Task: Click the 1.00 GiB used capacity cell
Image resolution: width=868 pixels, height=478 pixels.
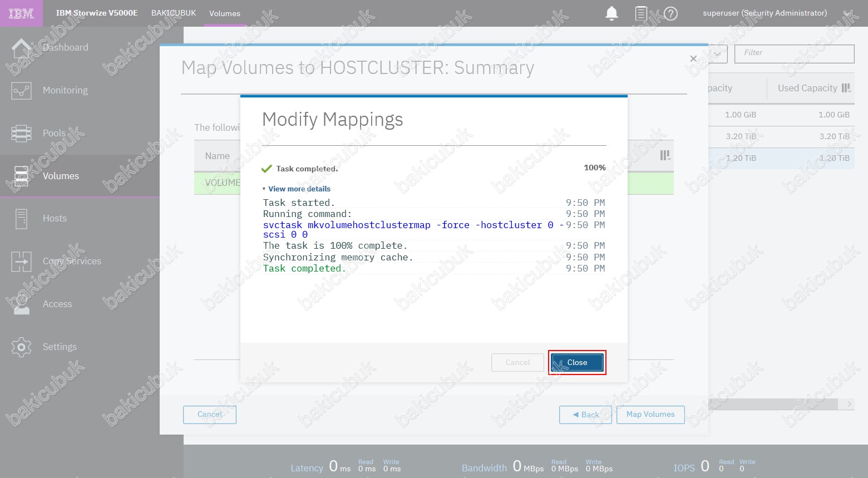Action: coord(834,115)
